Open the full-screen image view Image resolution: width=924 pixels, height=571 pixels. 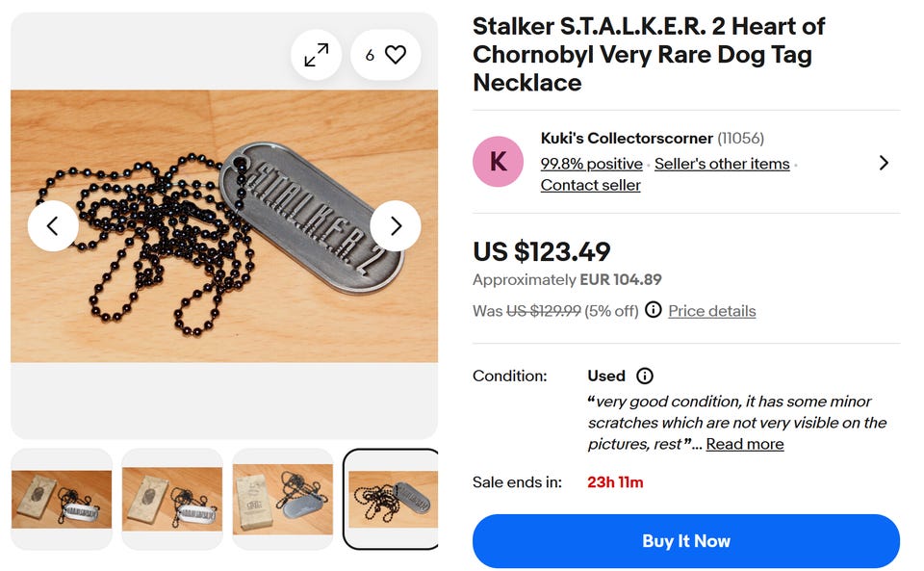click(316, 55)
